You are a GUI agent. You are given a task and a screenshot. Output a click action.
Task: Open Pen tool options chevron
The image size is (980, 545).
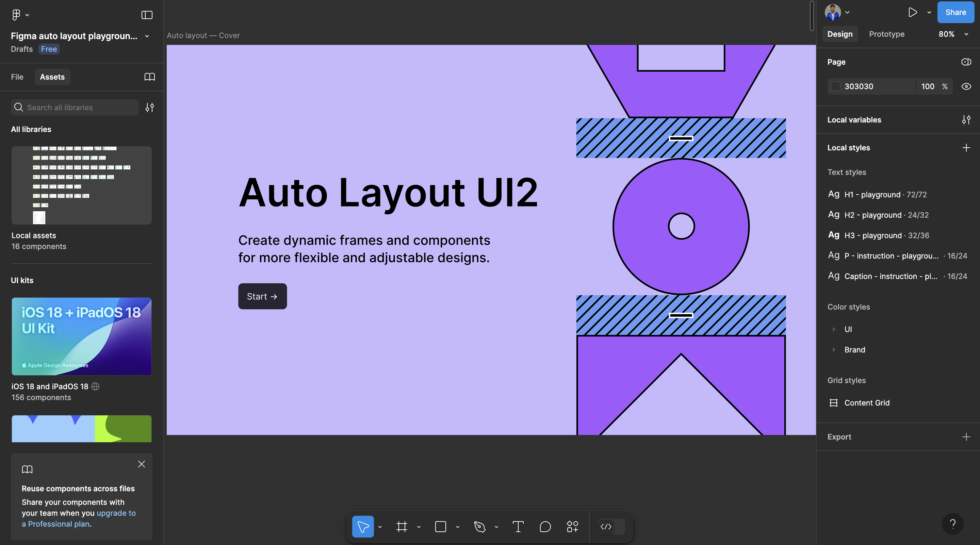pos(496,527)
